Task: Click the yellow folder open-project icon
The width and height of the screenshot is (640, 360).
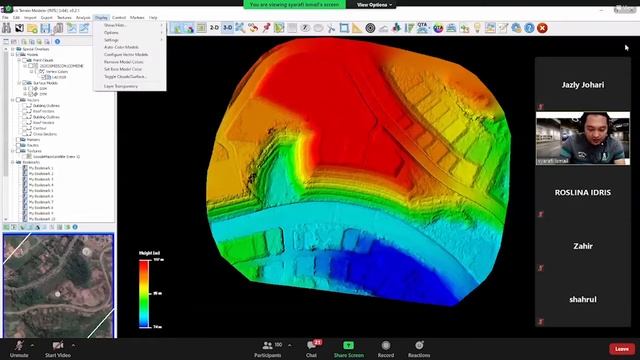Action: point(32,28)
